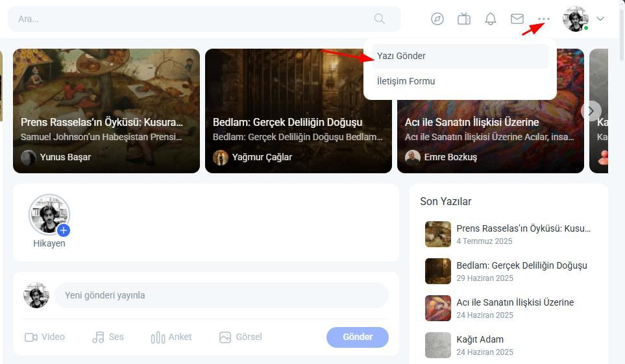Open Kağıt Adam article link

pos(480,339)
